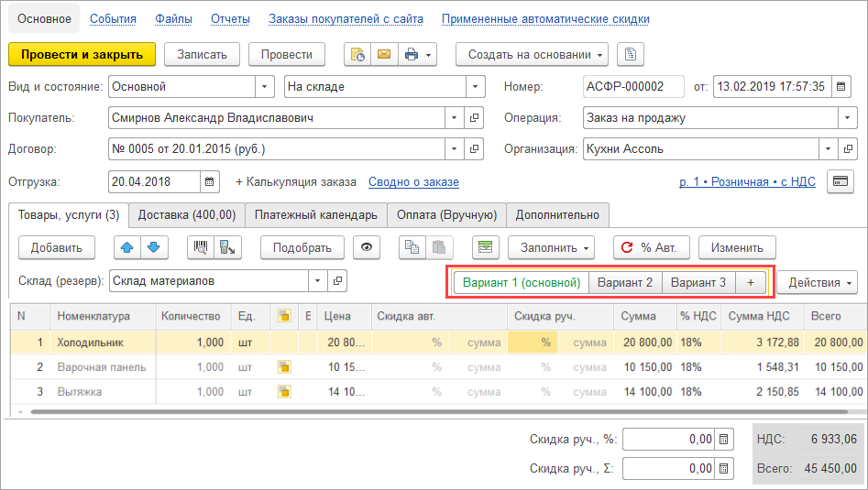The image size is (868, 490).
Task: Toggle the eye visibility button
Action: (x=368, y=246)
